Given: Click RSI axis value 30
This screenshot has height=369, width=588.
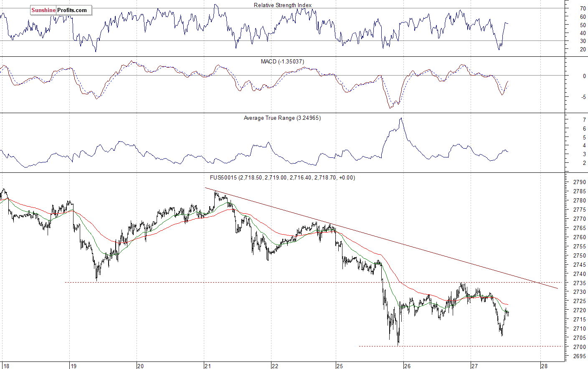Looking at the screenshot, I should tap(583, 41).
